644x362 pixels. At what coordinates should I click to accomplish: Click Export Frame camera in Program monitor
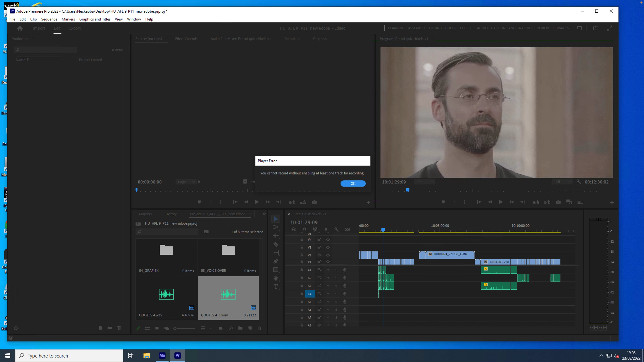[x=558, y=202]
